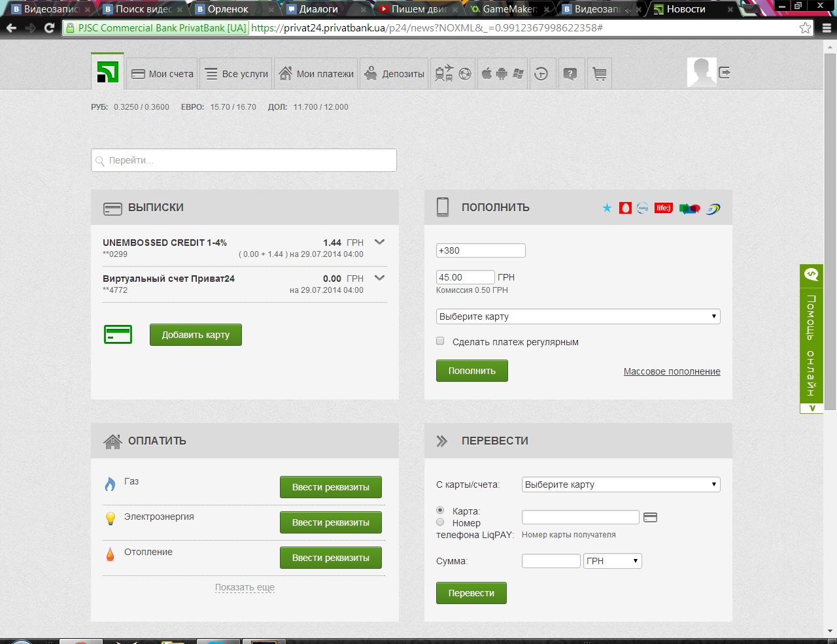Click the Перевести button
The width and height of the screenshot is (837, 644).
(x=471, y=593)
